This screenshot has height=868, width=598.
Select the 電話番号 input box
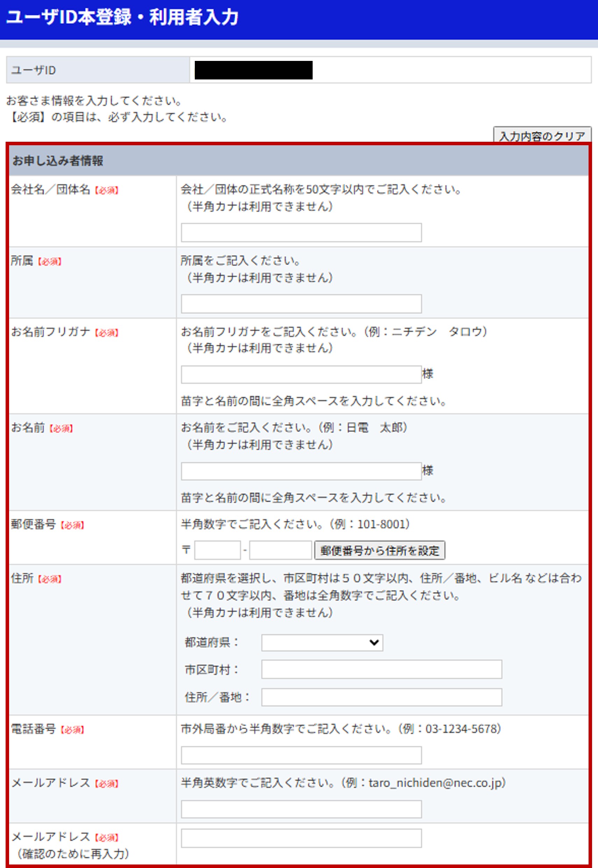[x=301, y=755]
